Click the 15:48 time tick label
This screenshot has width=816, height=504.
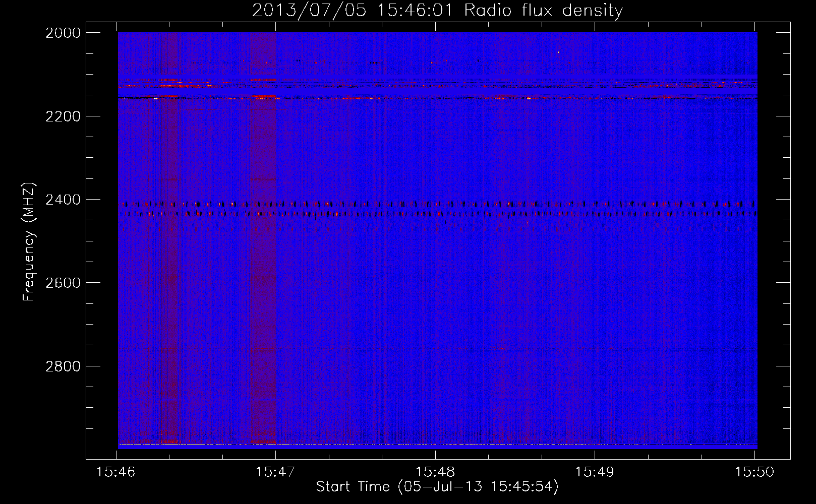(x=435, y=472)
